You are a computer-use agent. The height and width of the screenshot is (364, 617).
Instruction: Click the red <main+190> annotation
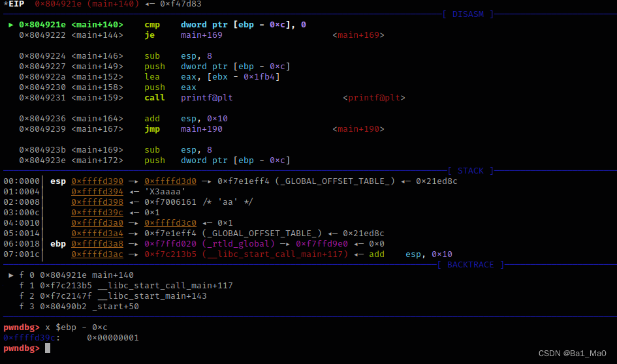(x=358, y=129)
